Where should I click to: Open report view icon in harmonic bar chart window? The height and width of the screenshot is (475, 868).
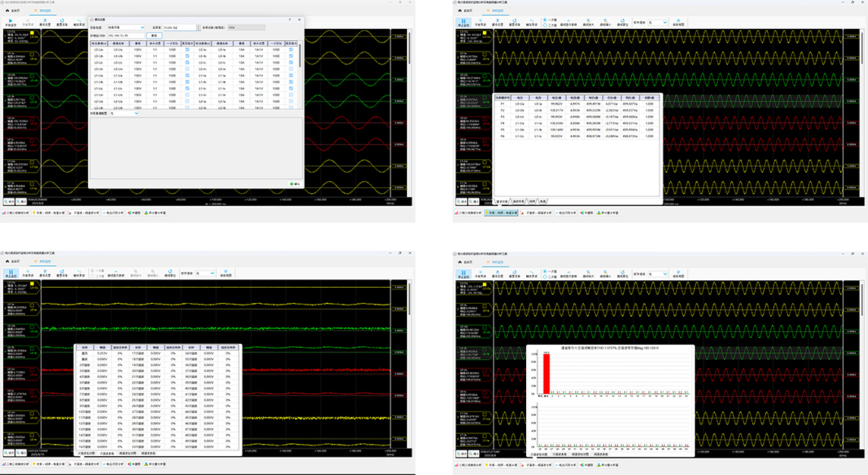678,273
